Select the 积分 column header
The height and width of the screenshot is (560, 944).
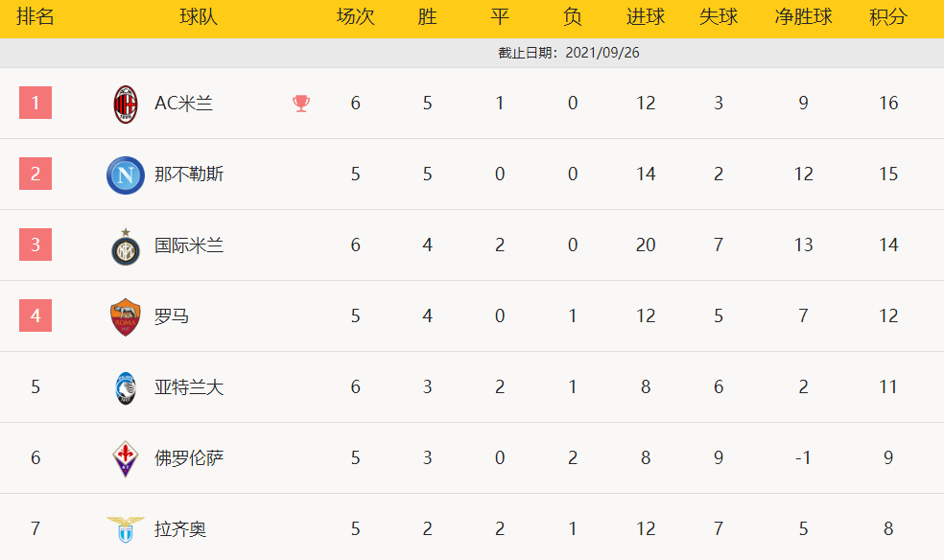pos(888,18)
